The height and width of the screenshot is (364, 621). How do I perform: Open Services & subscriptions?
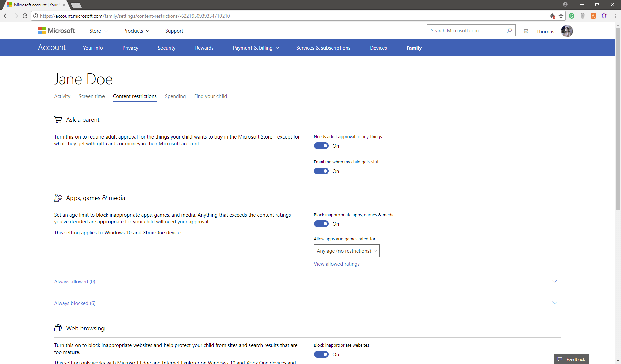(x=323, y=48)
